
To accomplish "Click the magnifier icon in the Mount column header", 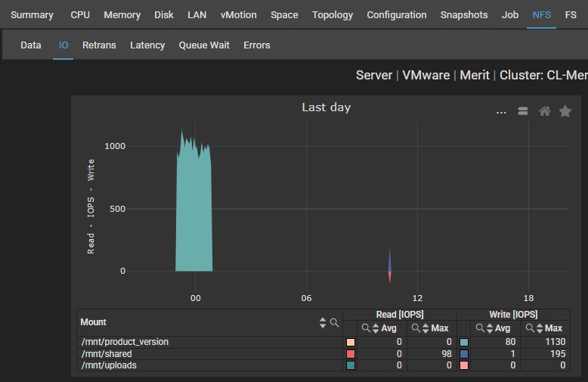I will point(335,323).
